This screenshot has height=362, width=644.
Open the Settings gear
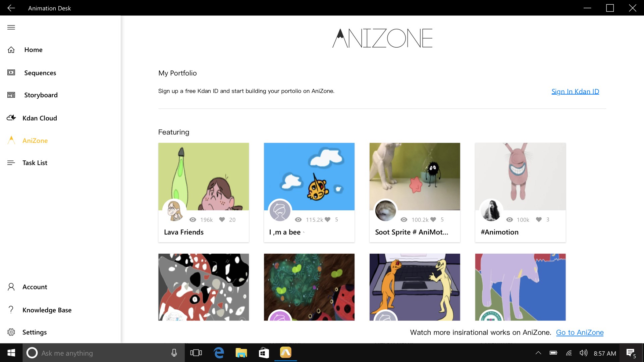coord(35,332)
